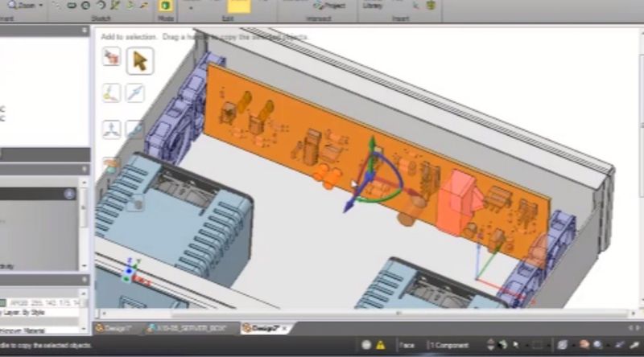
Task: Select the arc sketch tool in ribbon
Action: click(101, 6)
